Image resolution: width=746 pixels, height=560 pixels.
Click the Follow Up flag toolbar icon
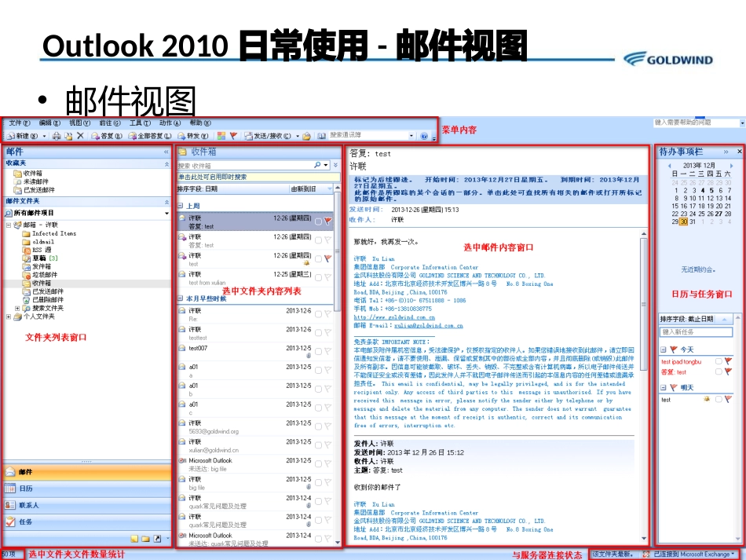tap(233, 136)
